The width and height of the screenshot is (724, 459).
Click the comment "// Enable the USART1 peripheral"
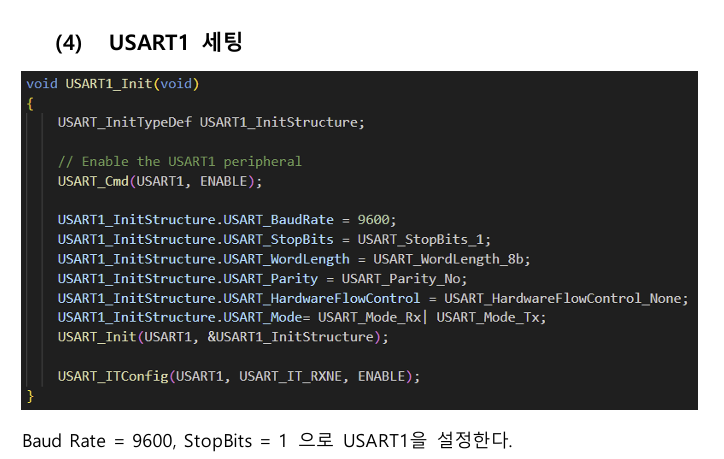click(x=180, y=161)
